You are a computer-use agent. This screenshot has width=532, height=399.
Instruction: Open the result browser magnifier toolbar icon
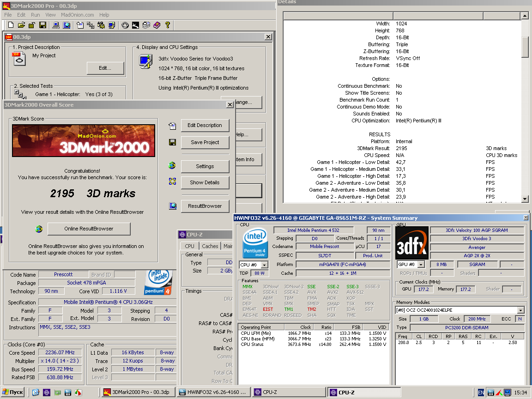[x=67, y=25]
